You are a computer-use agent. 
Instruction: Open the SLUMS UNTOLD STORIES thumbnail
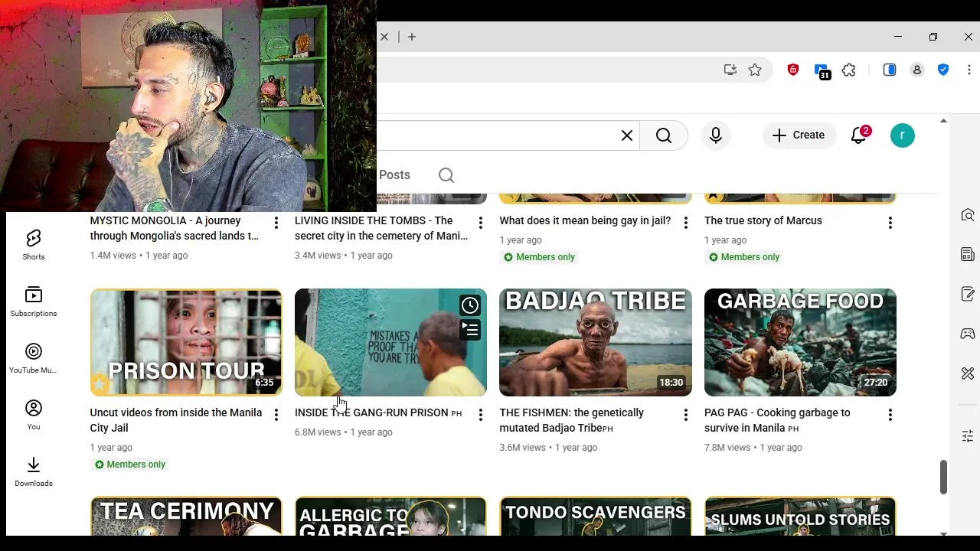pos(800,517)
